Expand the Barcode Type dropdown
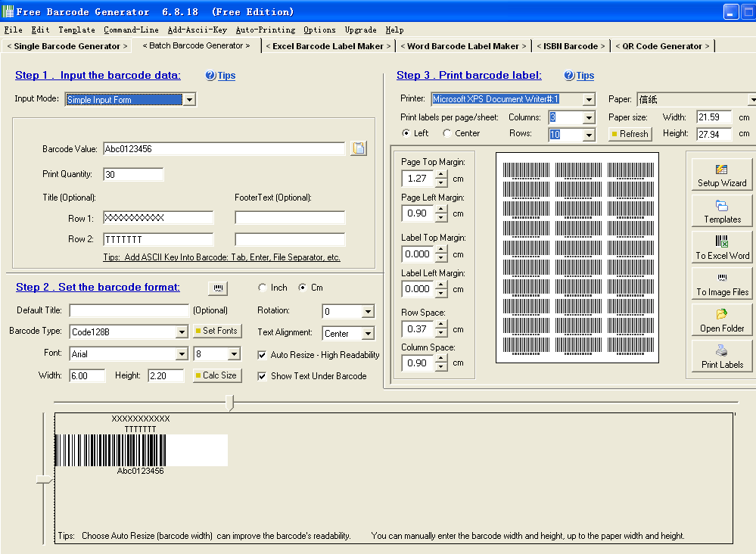 (x=181, y=331)
